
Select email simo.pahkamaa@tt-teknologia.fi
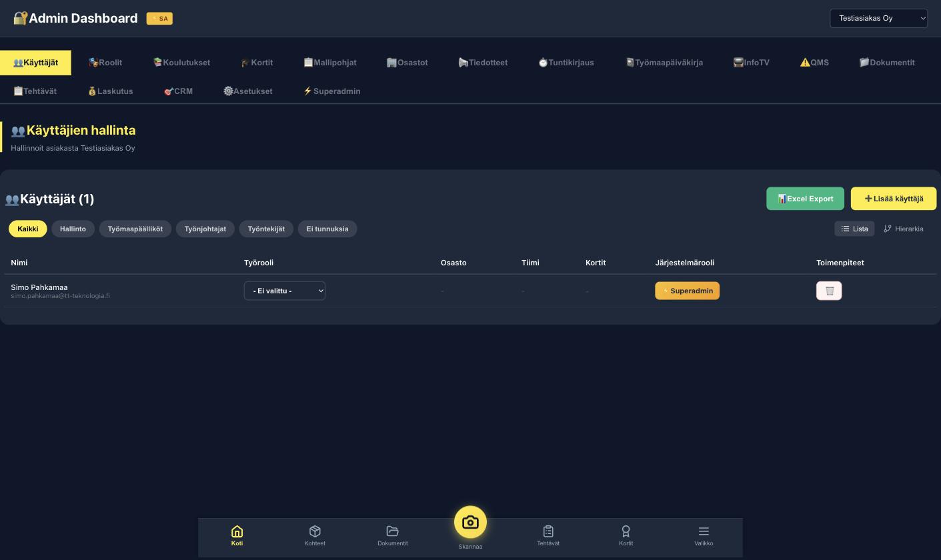click(60, 296)
